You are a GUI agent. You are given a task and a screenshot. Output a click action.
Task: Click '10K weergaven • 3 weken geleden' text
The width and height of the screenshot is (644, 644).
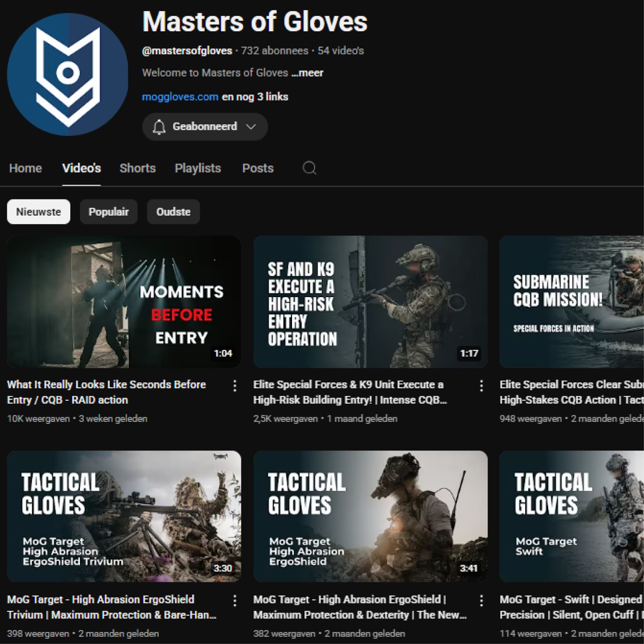tap(77, 419)
